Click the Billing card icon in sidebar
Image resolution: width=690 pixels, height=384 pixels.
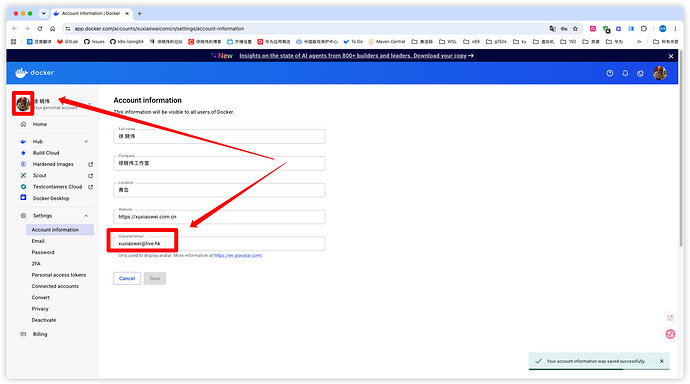23,334
